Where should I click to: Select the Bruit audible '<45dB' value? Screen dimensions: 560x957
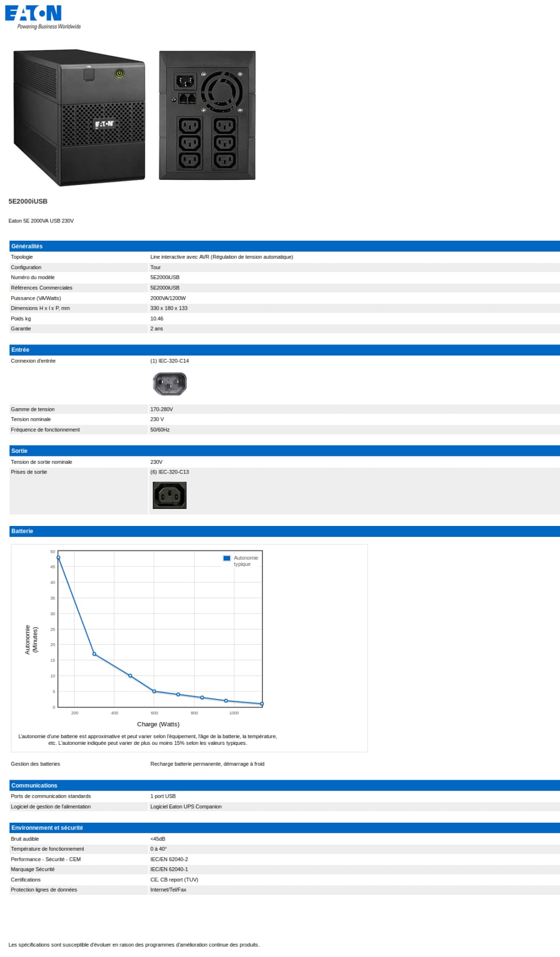[x=158, y=839]
